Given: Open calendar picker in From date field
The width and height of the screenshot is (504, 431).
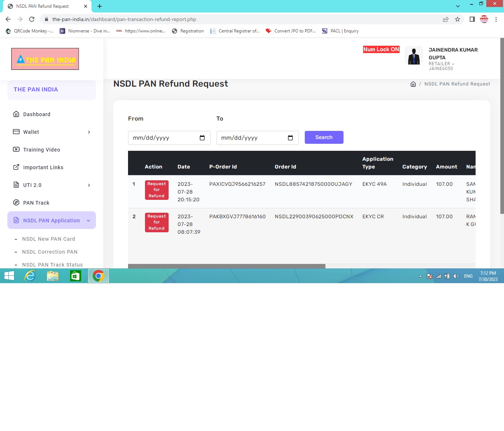Looking at the screenshot, I should (x=202, y=138).
